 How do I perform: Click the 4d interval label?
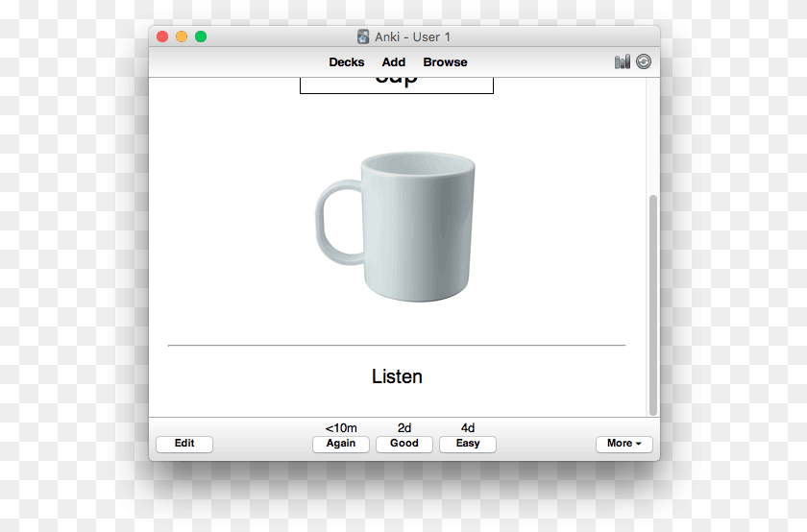pos(468,428)
